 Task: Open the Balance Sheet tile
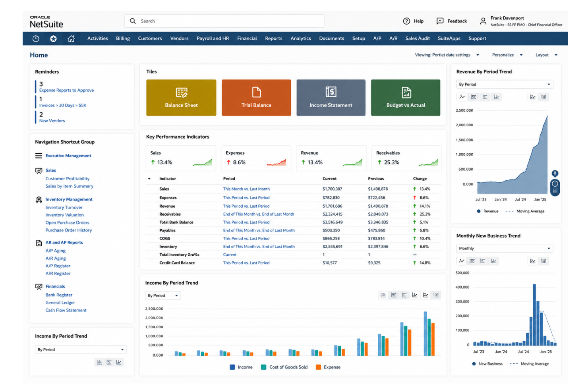coord(181,98)
